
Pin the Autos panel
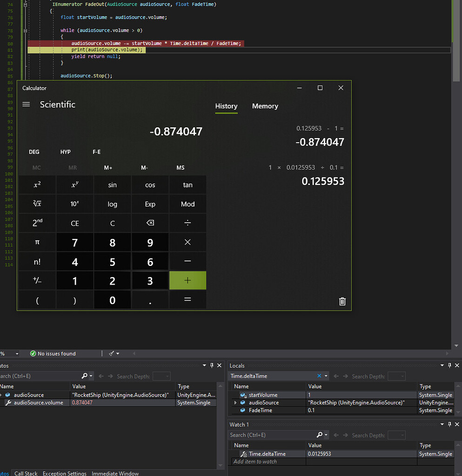pyautogui.click(x=212, y=365)
